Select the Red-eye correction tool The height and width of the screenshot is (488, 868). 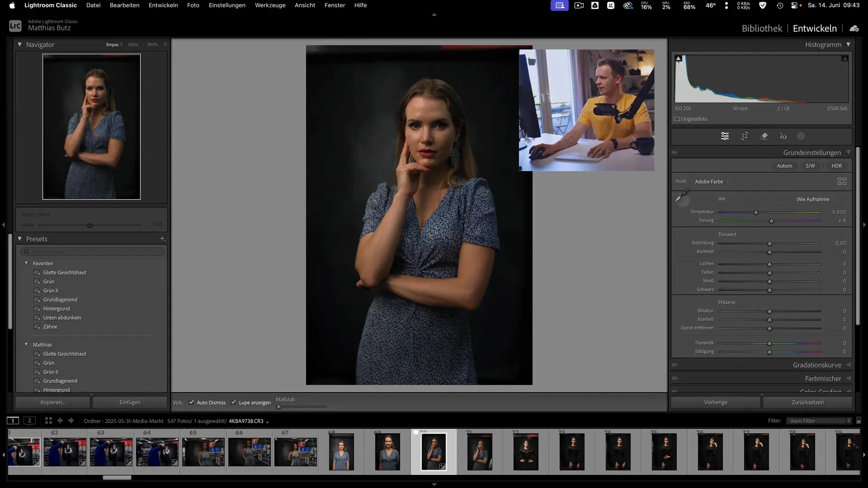(x=783, y=136)
